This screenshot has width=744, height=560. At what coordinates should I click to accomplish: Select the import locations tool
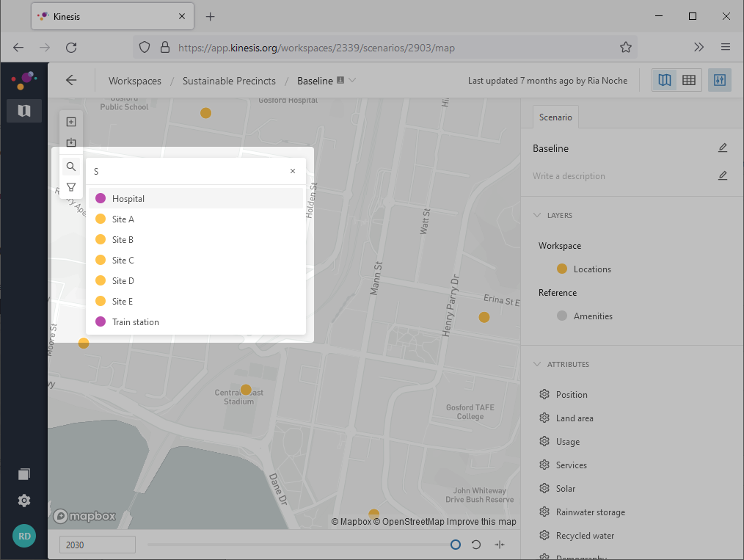coord(70,142)
